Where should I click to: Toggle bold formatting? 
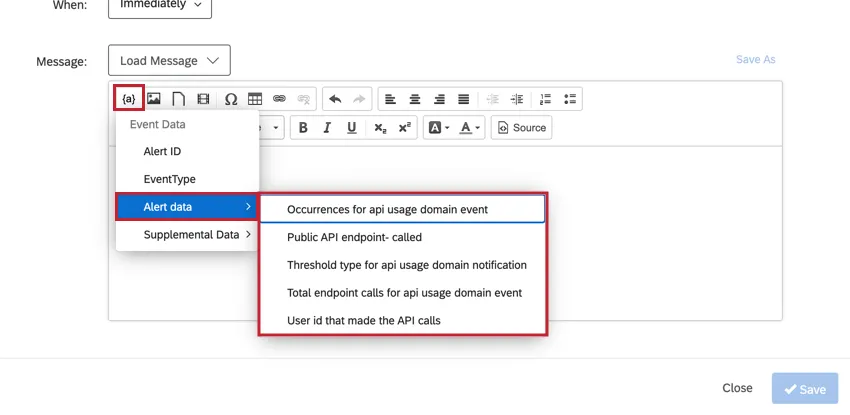(303, 128)
